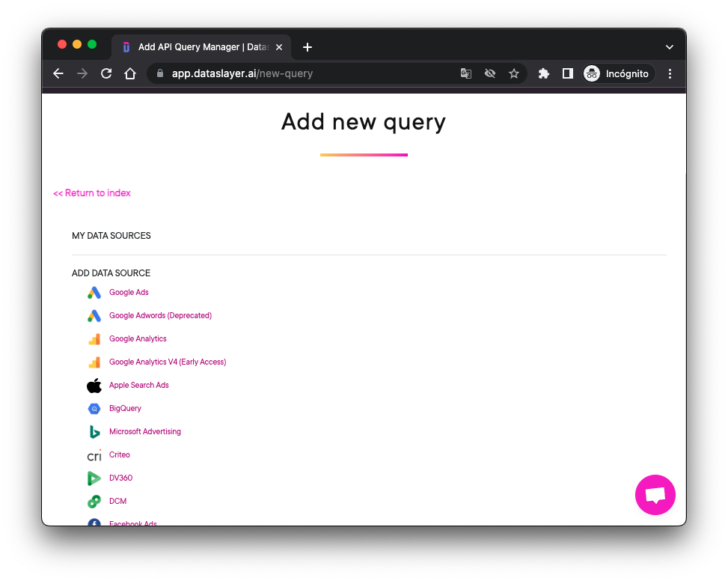The image size is (728, 581).
Task: Select the Add API Query Manager tab
Action: click(x=202, y=46)
